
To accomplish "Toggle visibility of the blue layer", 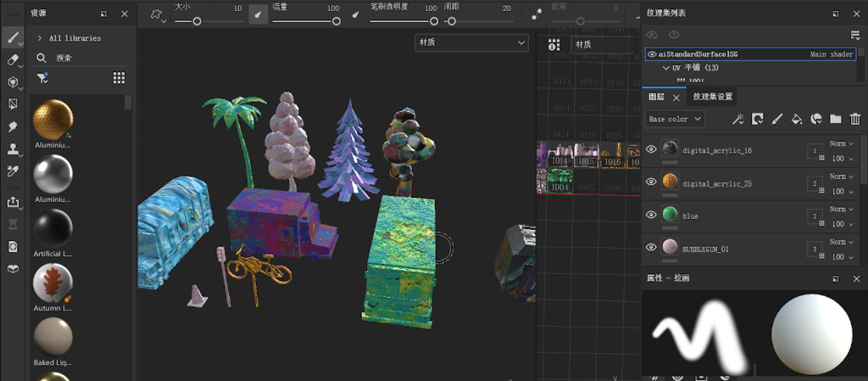I will tap(651, 216).
